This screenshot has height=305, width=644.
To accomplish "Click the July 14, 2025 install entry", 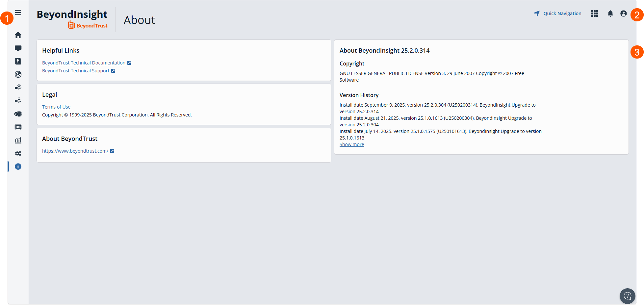I will point(441,135).
